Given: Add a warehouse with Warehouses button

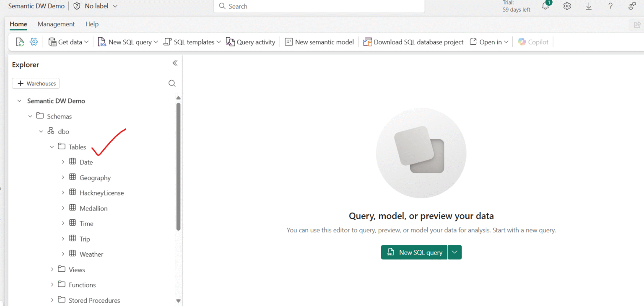Looking at the screenshot, I should [x=36, y=83].
